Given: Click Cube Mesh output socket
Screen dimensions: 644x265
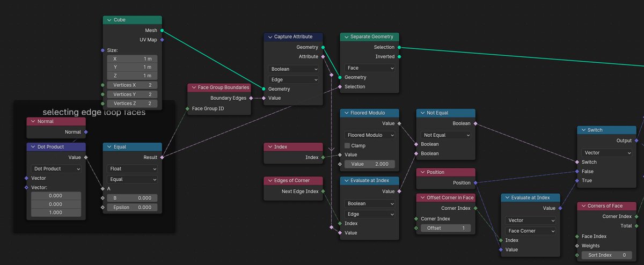Looking at the screenshot, I should (x=162, y=31).
